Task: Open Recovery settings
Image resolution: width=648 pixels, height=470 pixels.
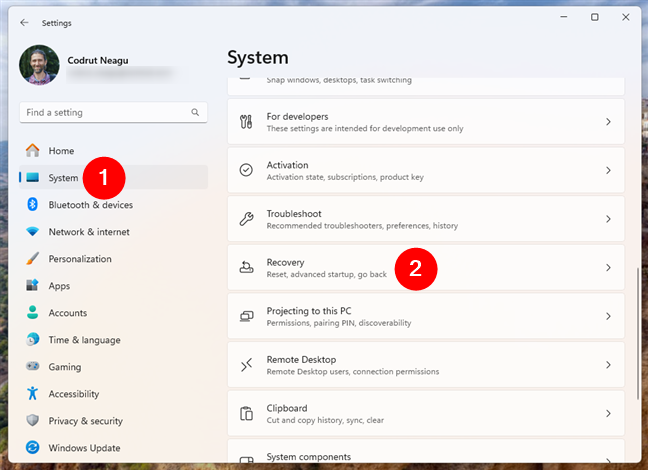Action: coord(426,267)
